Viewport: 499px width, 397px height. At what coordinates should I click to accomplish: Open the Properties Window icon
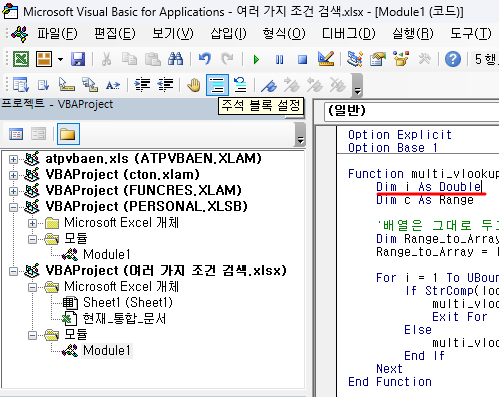[x=378, y=59]
